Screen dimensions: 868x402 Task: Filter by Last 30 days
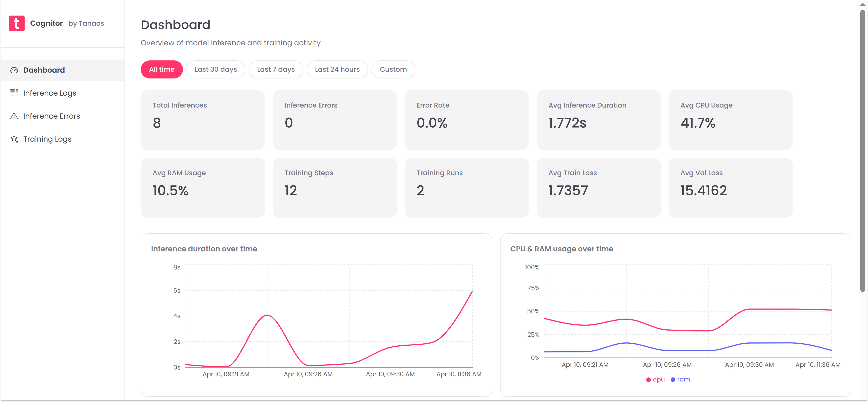tap(216, 69)
